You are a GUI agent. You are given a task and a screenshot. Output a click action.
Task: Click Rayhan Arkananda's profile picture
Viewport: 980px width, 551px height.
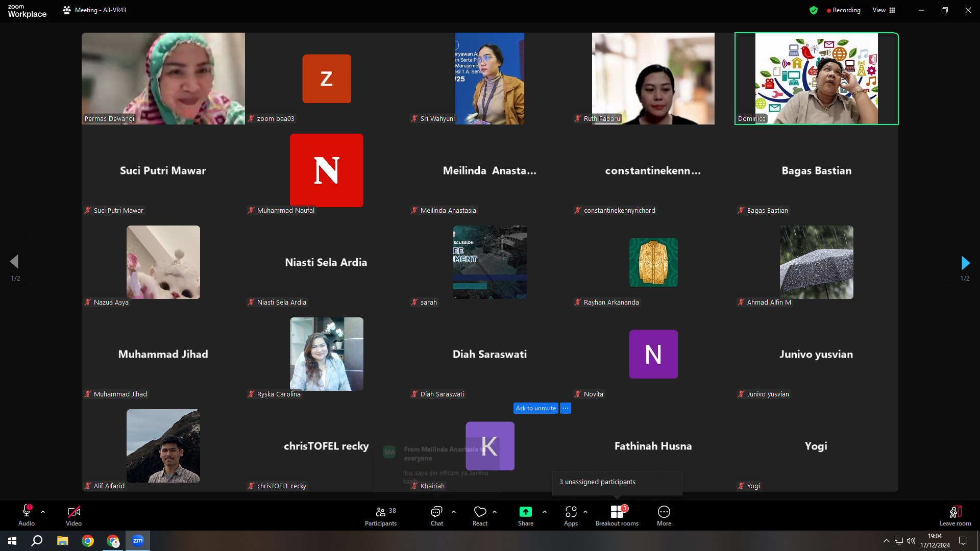[x=653, y=262]
